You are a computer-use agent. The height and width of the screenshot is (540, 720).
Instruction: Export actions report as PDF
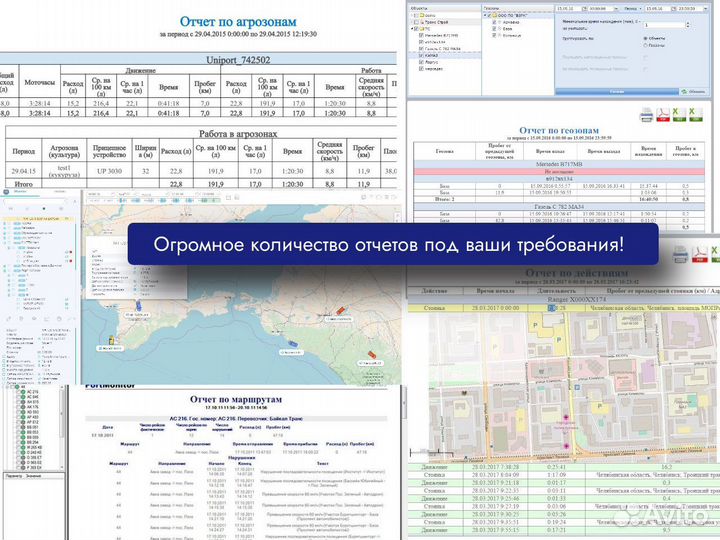(699, 254)
